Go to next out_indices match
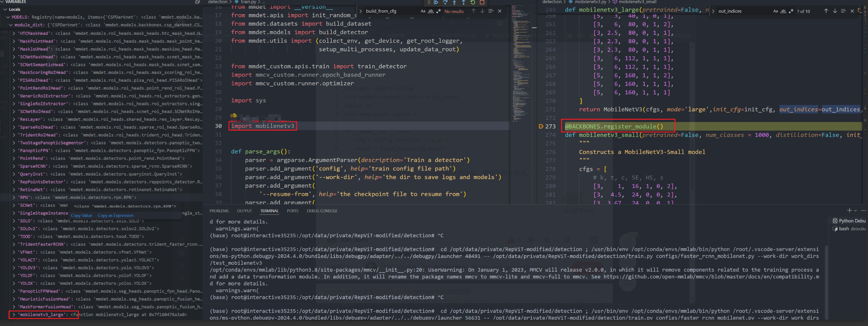The width and height of the screenshot is (868, 326). click(x=835, y=11)
